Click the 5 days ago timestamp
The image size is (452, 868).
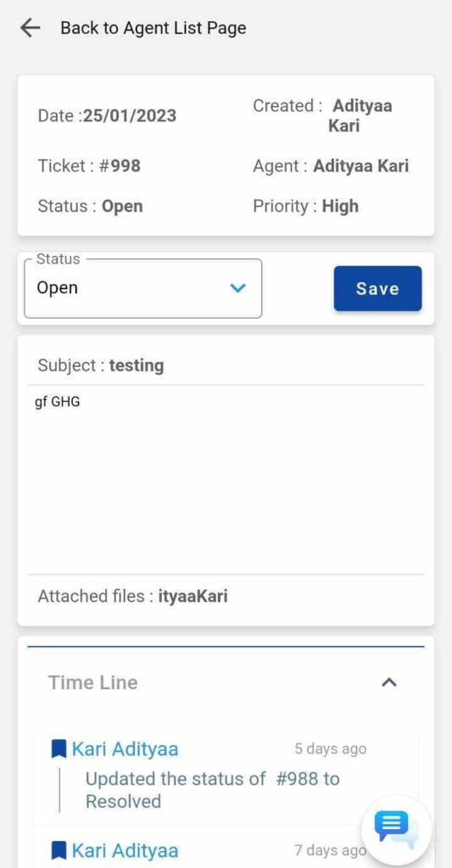point(330,749)
